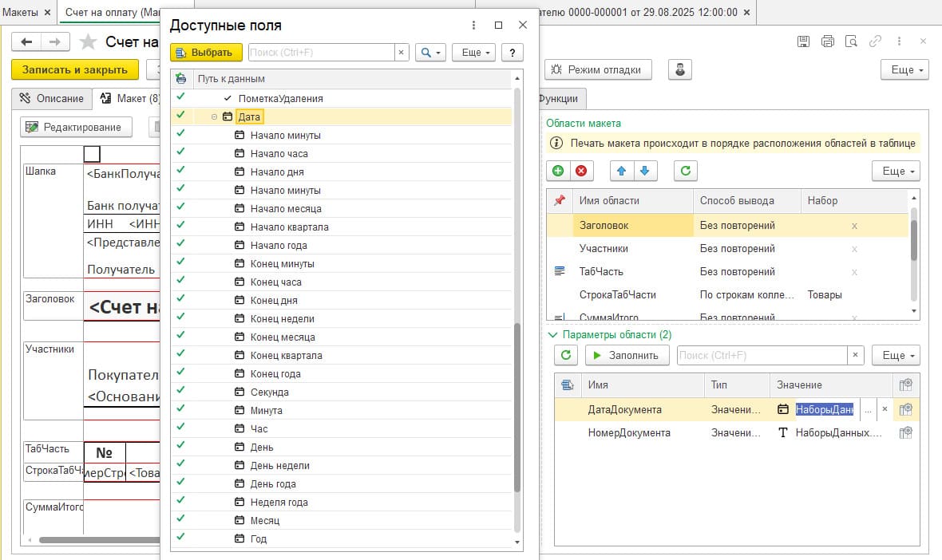Click the Записать и закрыть button

point(75,69)
